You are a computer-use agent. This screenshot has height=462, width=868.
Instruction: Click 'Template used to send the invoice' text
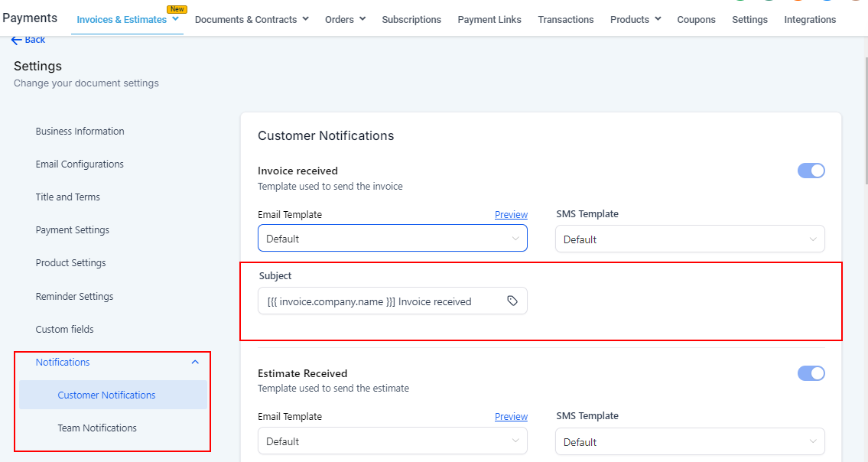[x=330, y=186]
